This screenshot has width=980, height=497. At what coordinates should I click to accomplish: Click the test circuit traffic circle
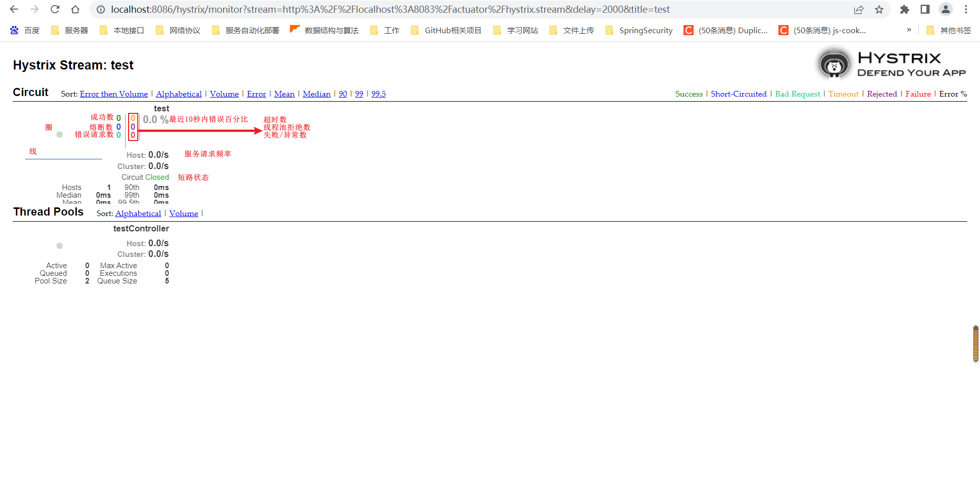pos(60,134)
